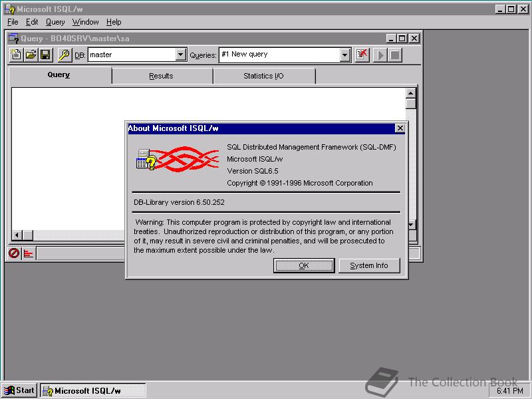Open the Load SQL Script folder icon

coord(31,55)
